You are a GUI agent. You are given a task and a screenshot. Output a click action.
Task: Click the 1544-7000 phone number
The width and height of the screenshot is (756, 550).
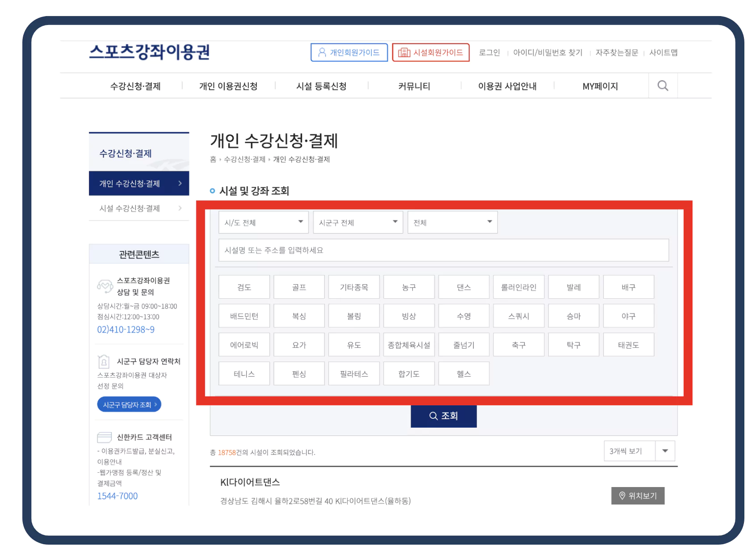click(x=118, y=496)
